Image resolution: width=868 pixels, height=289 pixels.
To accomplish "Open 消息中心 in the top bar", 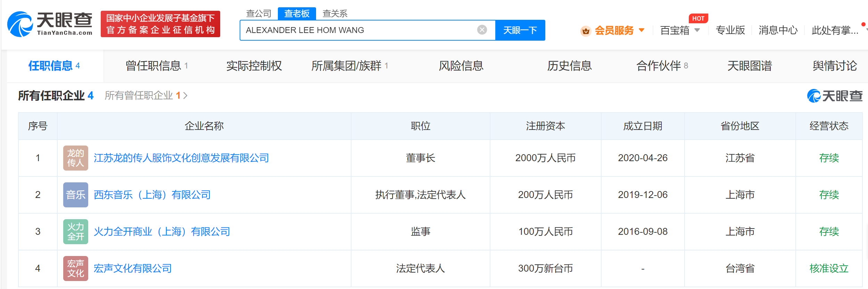I will pos(778,30).
